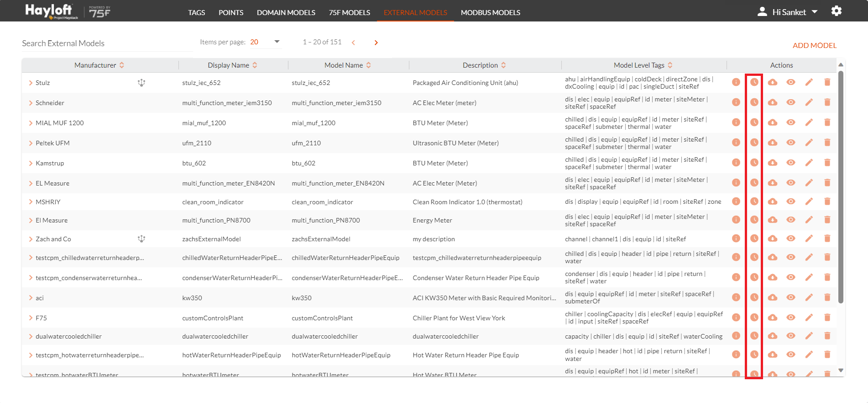Expand the Stulz row
Viewport: 868px width, 403px height.
coord(31,83)
